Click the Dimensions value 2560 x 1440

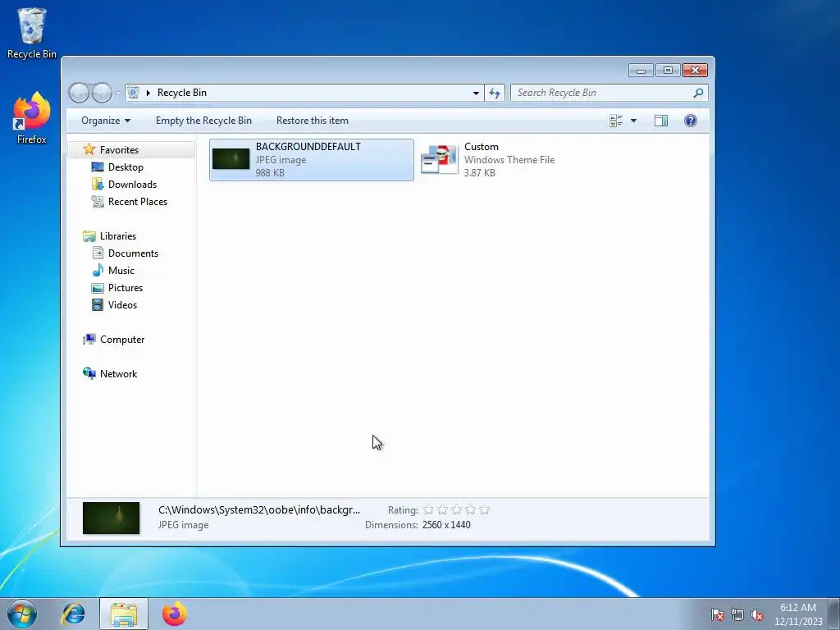pos(446,525)
